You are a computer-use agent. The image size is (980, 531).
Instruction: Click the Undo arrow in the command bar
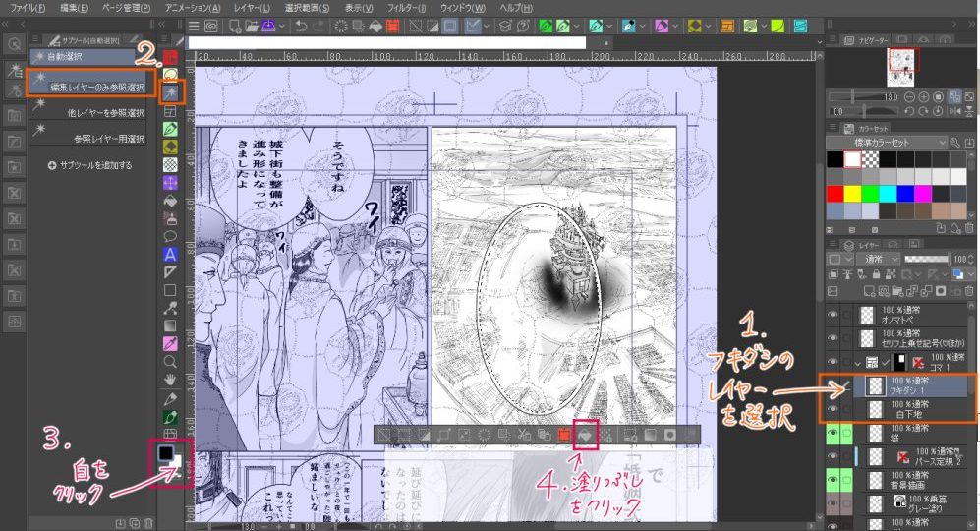pyautogui.click(x=301, y=27)
